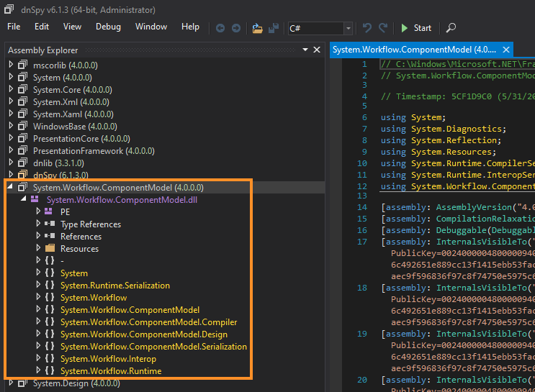
Task: Select the System.Workflow namespace
Action: pyautogui.click(x=94, y=298)
